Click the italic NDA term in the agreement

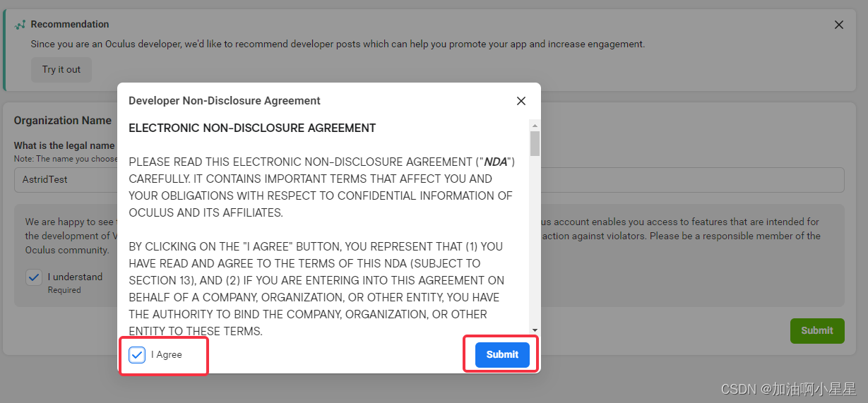(x=496, y=162)
